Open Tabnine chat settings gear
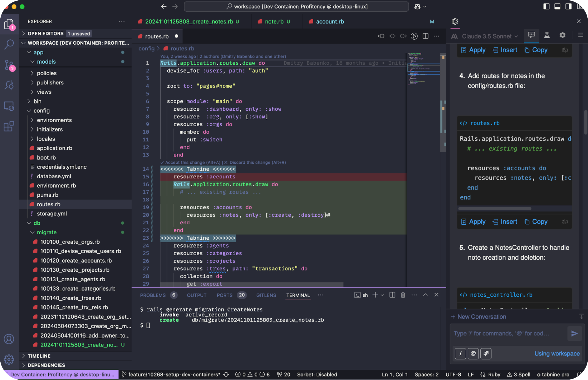This screenshot has height=380, width=588. point(562,35)
